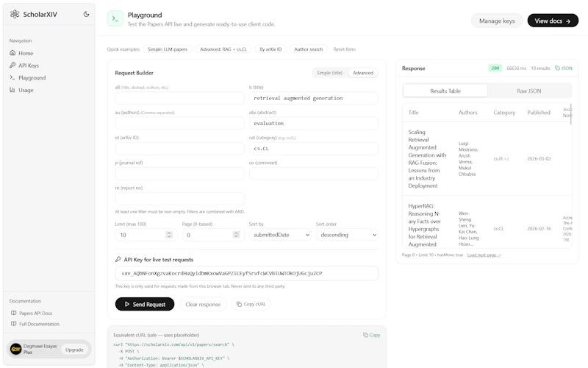Click the Home house icon in navigation
Screen dimensions: 588x368
[x=12, y=53]
